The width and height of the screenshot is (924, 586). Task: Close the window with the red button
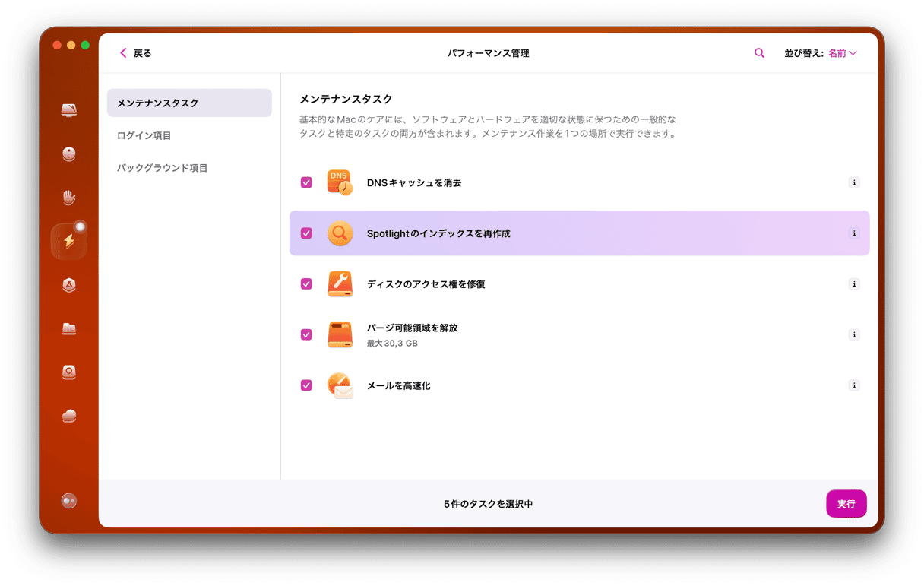tap(57, 46)
